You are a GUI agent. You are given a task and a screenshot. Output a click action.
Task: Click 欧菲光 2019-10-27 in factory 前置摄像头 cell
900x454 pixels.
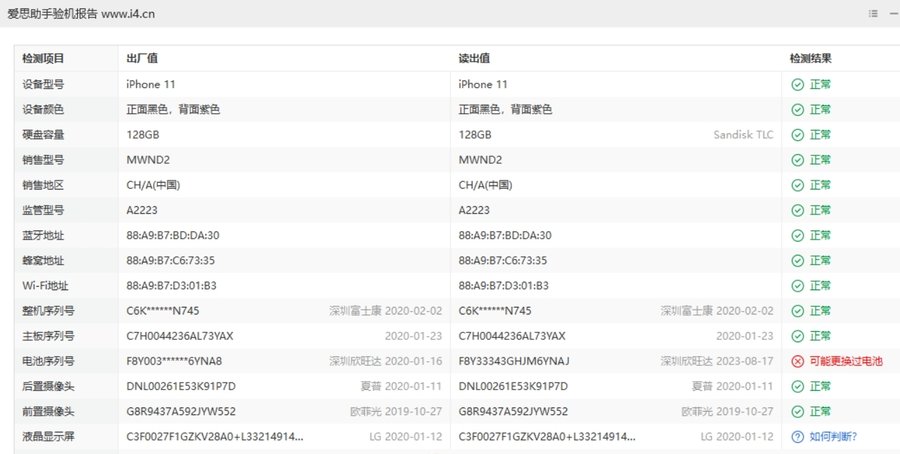tap(396, 412)
